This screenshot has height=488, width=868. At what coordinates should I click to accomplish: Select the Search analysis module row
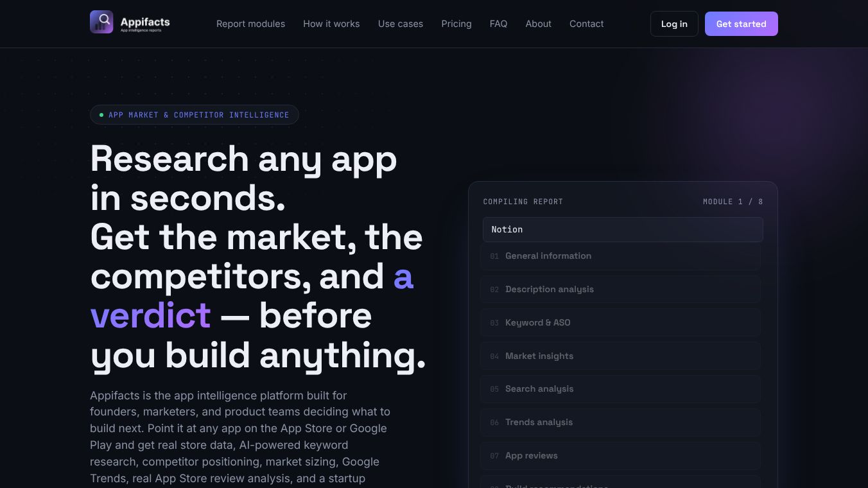pyautogui.click(x=620, y=389)
